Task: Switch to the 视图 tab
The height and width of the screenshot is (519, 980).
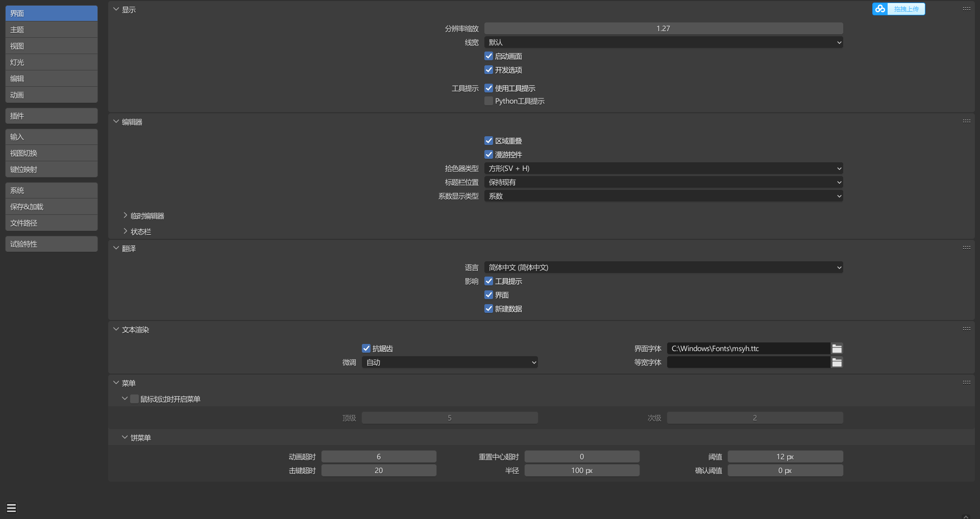Action: click(x=52, y=46)
